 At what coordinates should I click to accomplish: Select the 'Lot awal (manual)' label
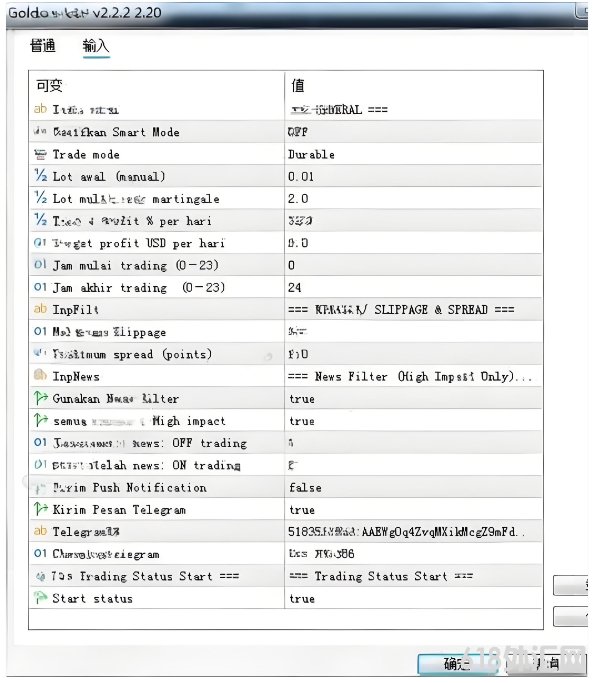click(108, 176)
